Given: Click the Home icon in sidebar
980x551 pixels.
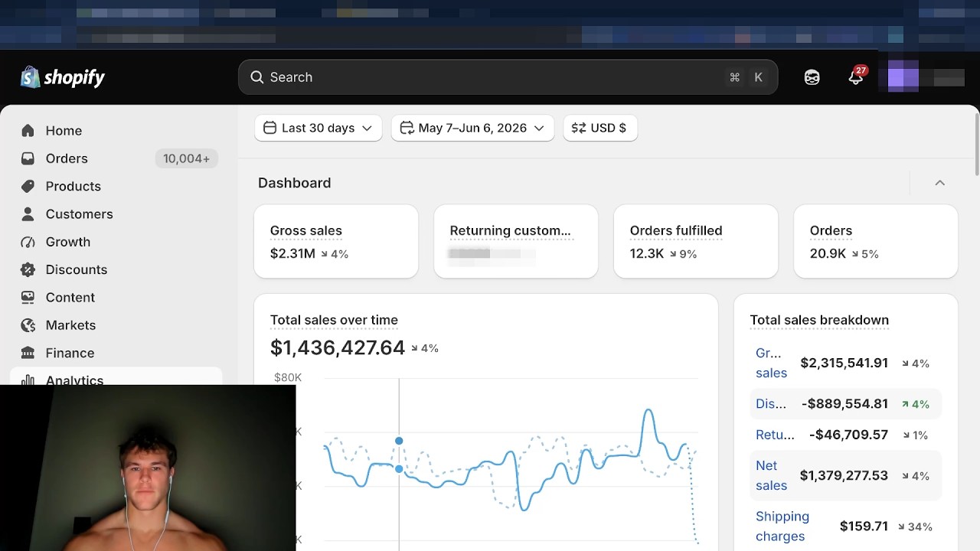Looking at the screenshot, I should pos(28,131).
